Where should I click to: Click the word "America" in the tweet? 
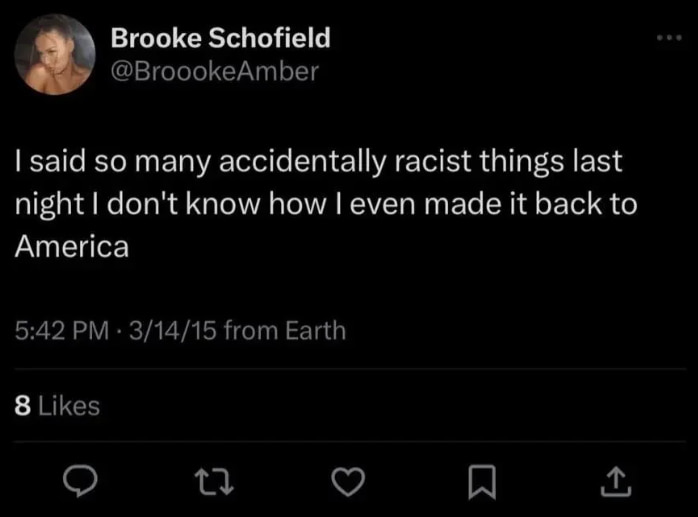tap(71, 246)
